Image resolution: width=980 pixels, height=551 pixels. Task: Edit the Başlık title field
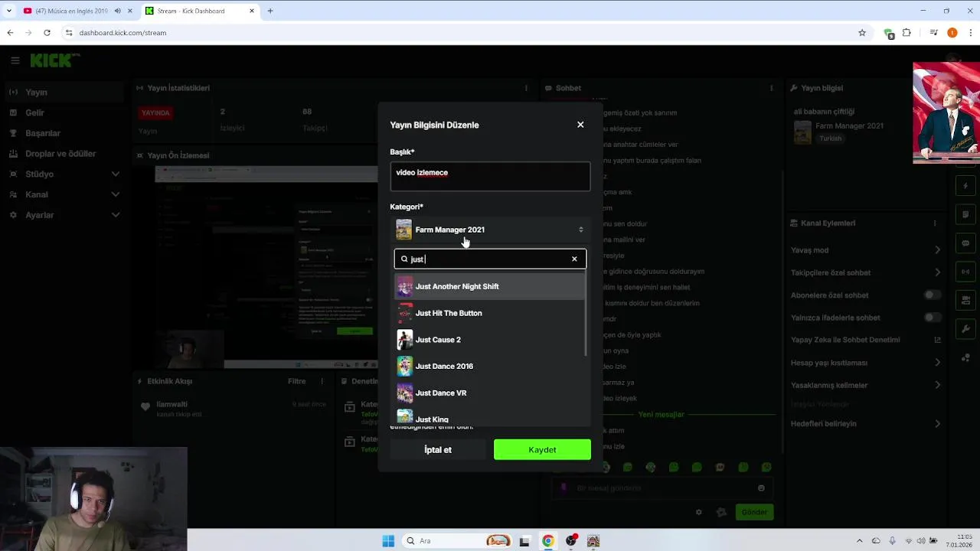(490, 176)
